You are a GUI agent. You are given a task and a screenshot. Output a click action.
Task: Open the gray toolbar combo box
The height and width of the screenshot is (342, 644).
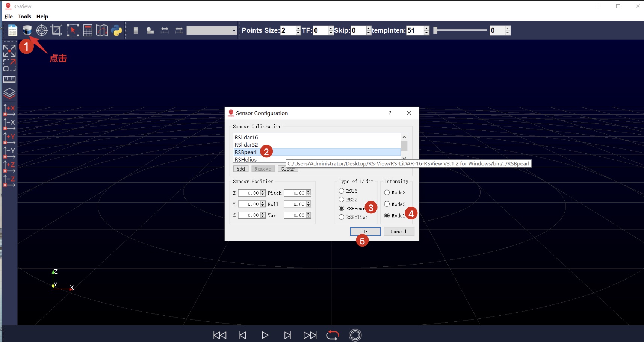tap(212, 30)
